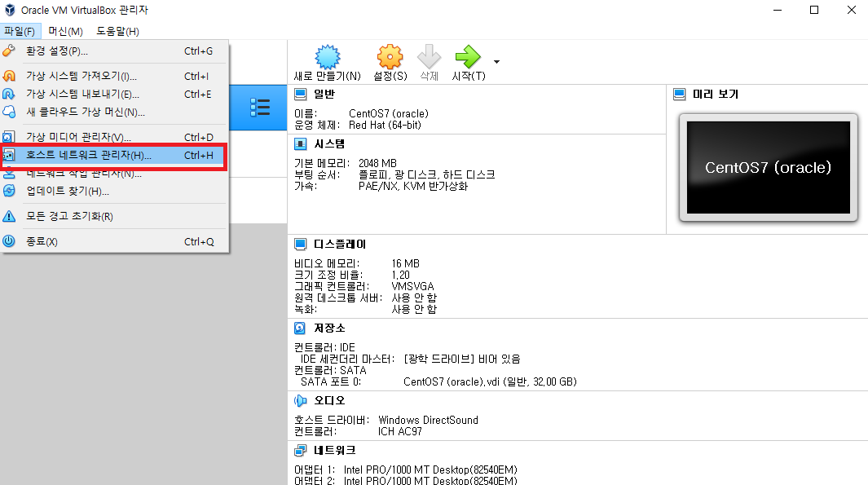Choose 가상 시스템 가져오기(I)...
Viewport: 868px width, 485px height.
[x=115, y=76]
